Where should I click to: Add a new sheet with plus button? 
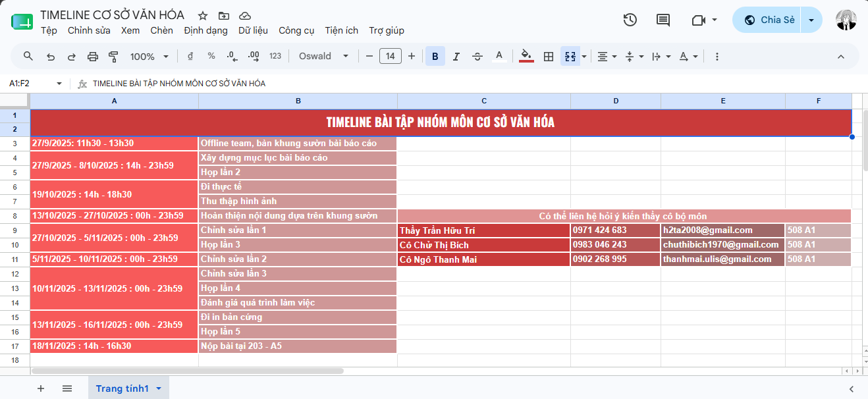tap(41, 388)
